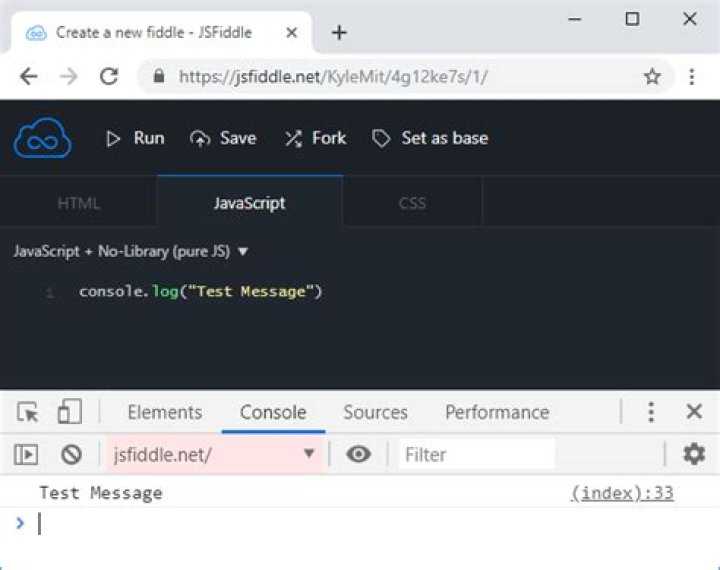Close the JSFiddle browser tab
The width and height of the screenshot is (720, 570).
(292, 33)
